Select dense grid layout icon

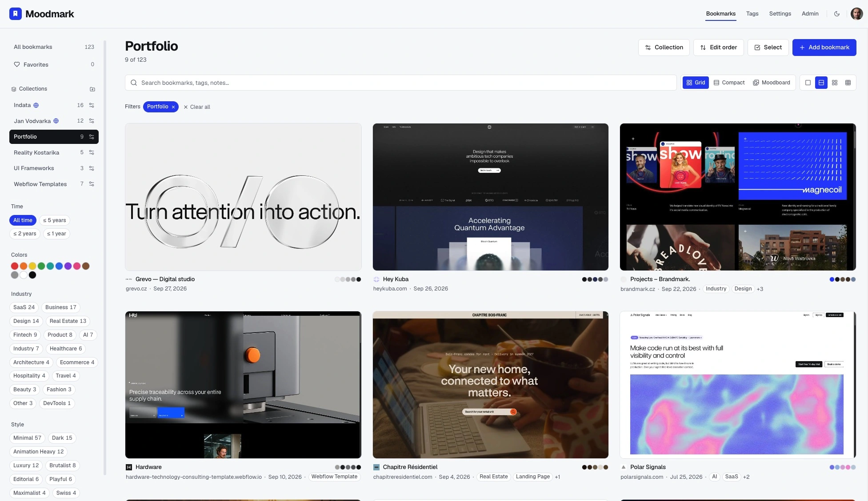point(848,83)
